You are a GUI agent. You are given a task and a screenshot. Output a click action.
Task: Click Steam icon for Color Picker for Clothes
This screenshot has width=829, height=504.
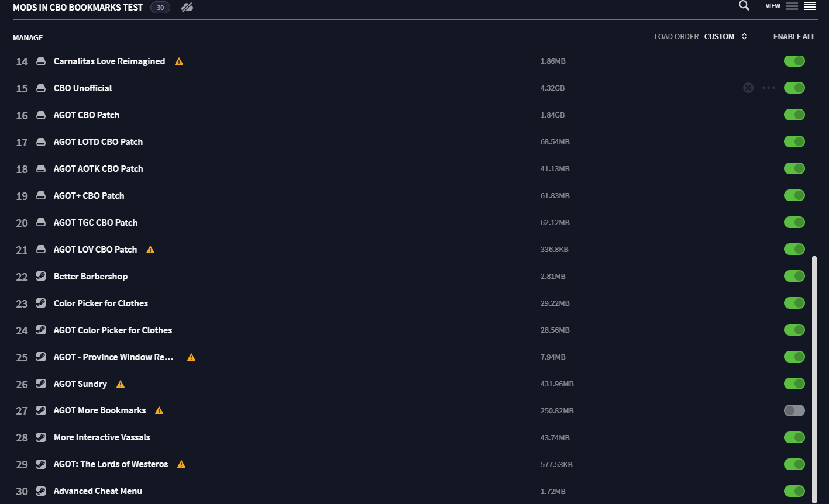[41, 303]
